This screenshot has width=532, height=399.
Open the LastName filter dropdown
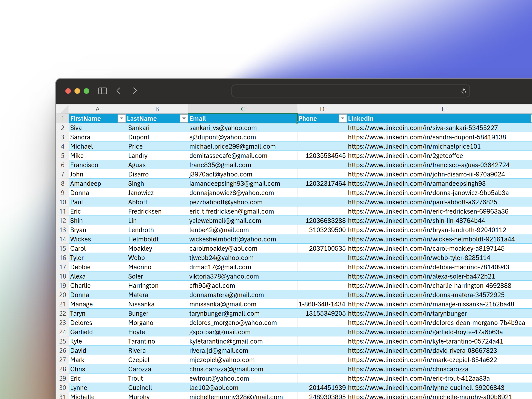[184, 118]
